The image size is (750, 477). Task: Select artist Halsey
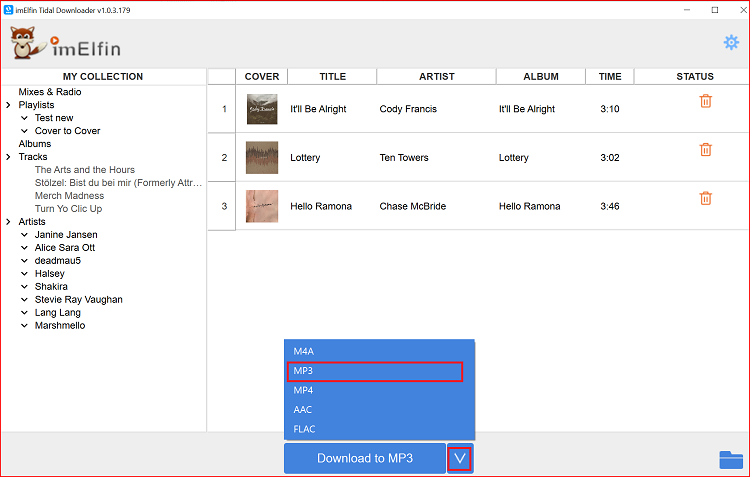tap(49, 274)
